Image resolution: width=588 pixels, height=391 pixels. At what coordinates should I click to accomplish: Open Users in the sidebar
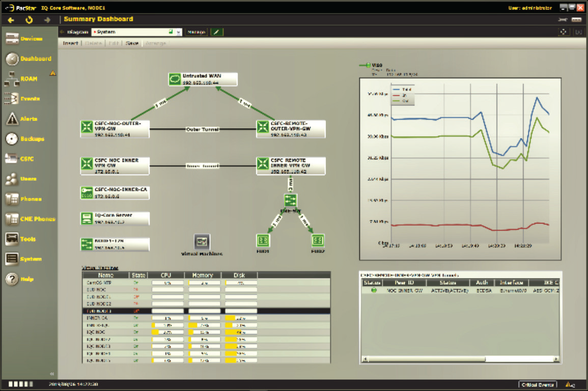[x=21, y=179]
